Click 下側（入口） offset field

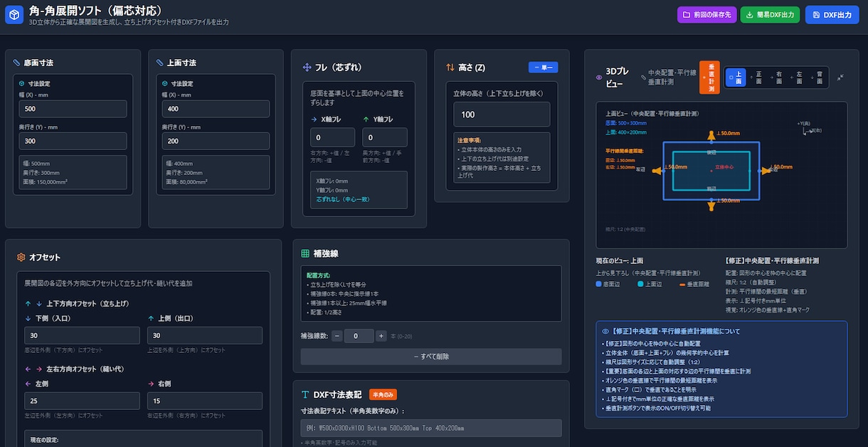[x=82, y=336]
